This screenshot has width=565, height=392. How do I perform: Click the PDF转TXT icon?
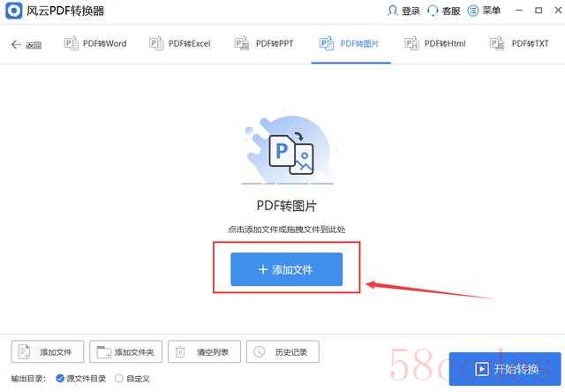tap(497, 43)
